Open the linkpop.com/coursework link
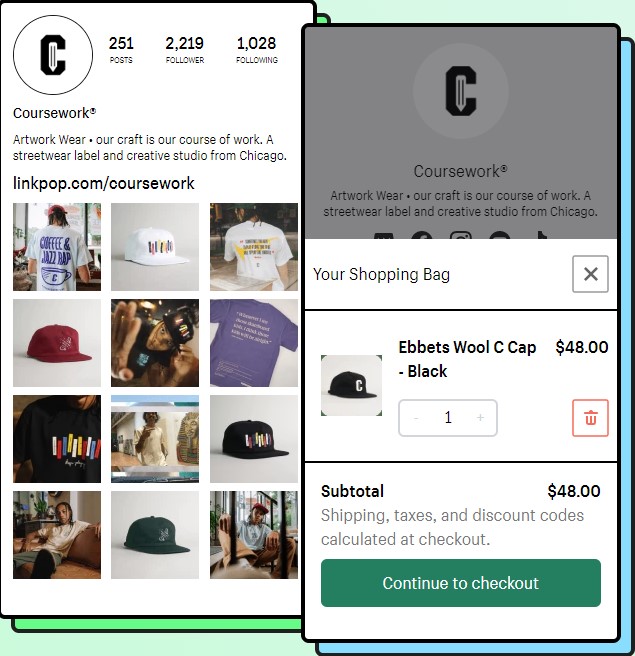This screenshot has height=656, width=635. (104, 183)
